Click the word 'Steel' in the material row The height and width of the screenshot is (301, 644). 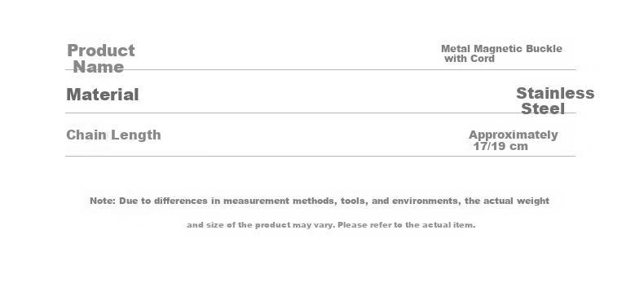pos(543,108)
